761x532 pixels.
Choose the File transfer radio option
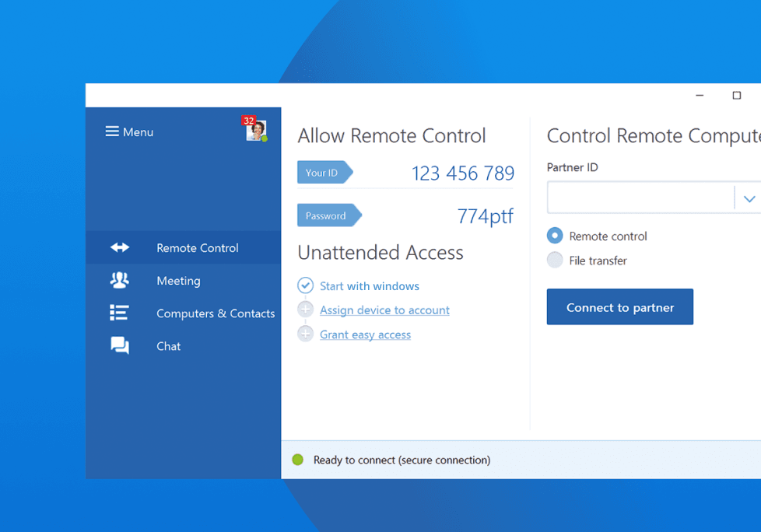[555, 261]
